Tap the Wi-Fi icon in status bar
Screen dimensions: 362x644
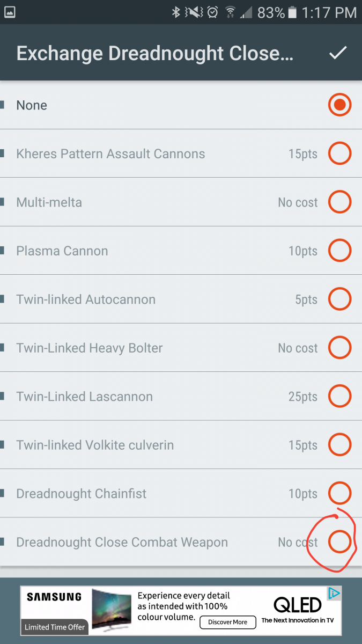click(x=230, y=12)
